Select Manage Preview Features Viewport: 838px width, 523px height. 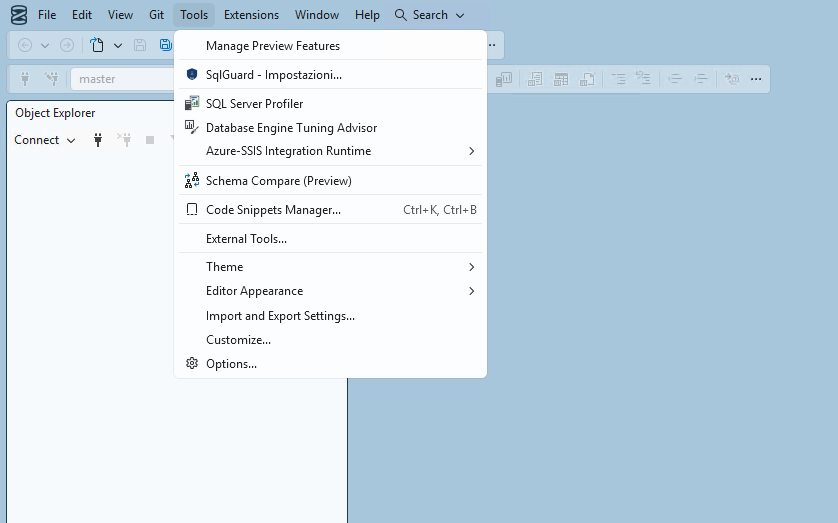330,46
